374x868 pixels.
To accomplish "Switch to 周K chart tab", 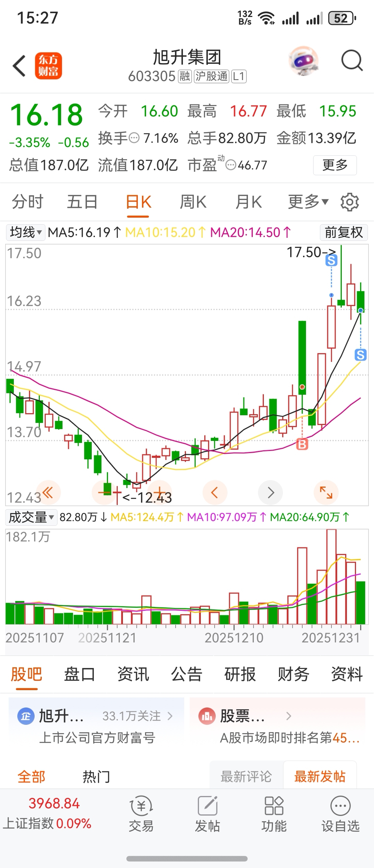I will 193,202.
